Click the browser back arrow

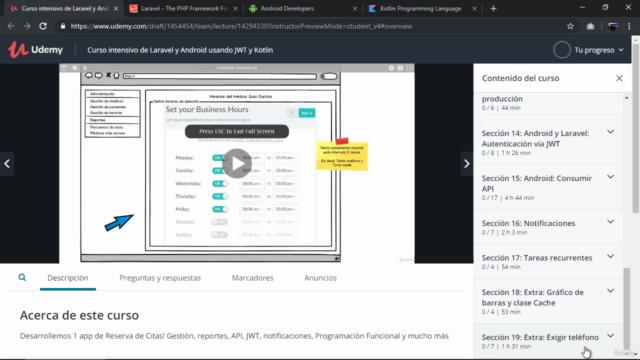tap(11, 26)
